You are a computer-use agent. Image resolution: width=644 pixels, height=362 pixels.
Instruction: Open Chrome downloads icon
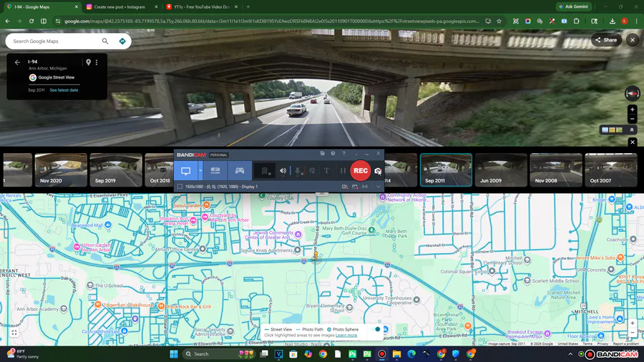tap(613, 21)
